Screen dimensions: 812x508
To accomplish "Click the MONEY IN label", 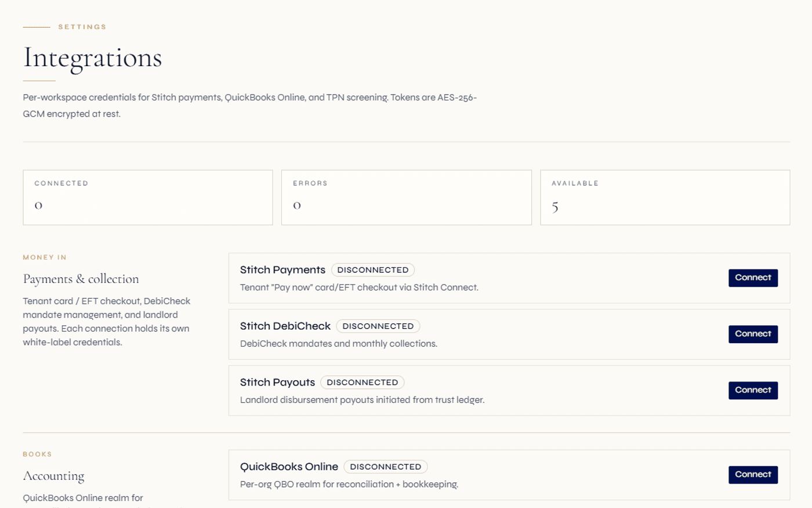I will coord(45,257).
